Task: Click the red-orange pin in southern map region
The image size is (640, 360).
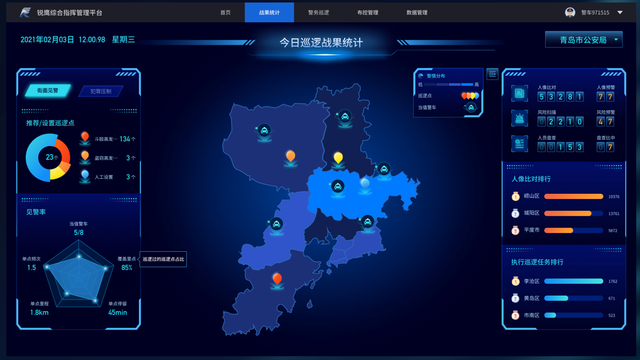Action: (x=277, y=280)
